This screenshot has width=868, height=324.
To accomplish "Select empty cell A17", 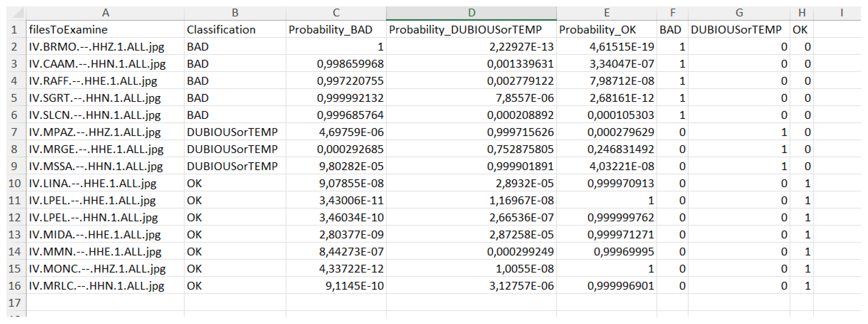I will 105,303.
